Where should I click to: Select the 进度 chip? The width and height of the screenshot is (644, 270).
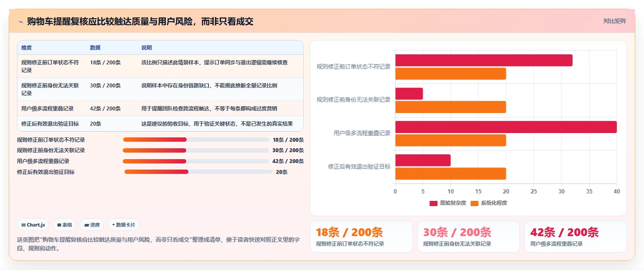(x=92, y=225)
